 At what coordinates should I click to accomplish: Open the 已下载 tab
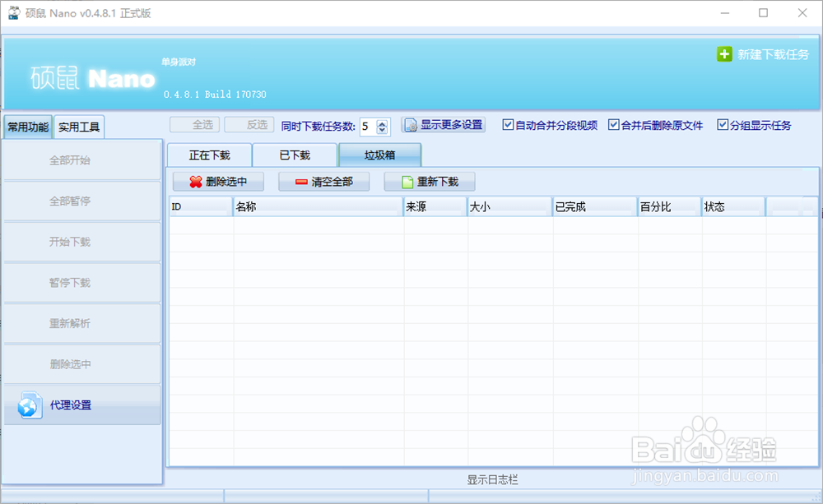pyautogui.click(x=295, y=155)
